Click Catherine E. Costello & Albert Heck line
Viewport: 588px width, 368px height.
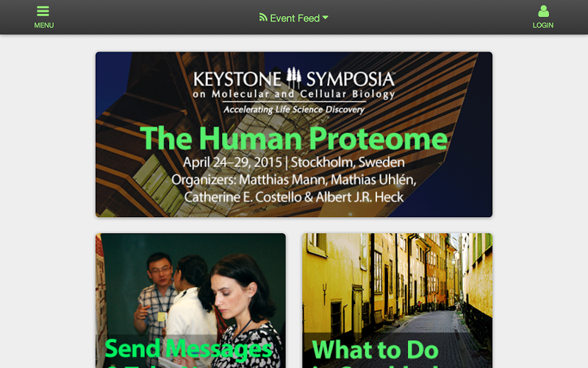pos(294,197)
